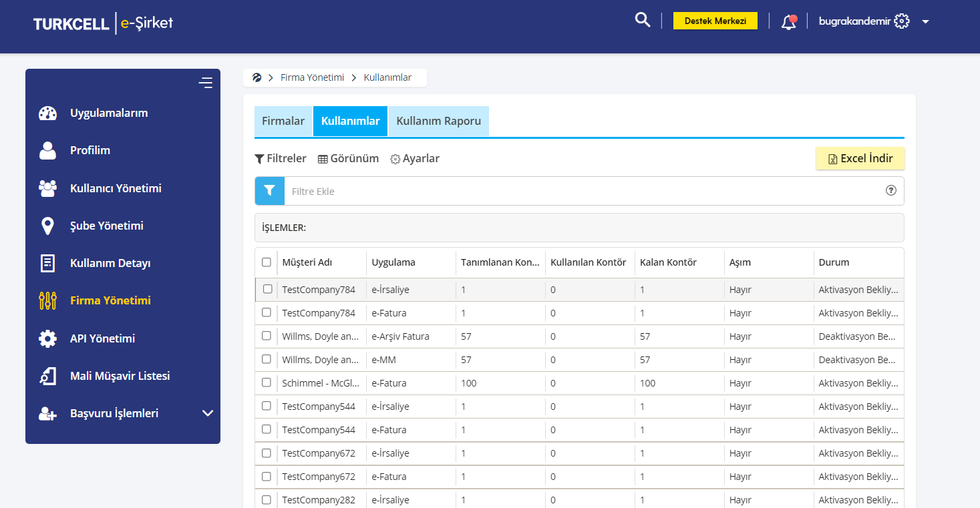Select the TestCompany672 e-Fatura row checkbox
This screenshot has height=508, width=980.
267,476
